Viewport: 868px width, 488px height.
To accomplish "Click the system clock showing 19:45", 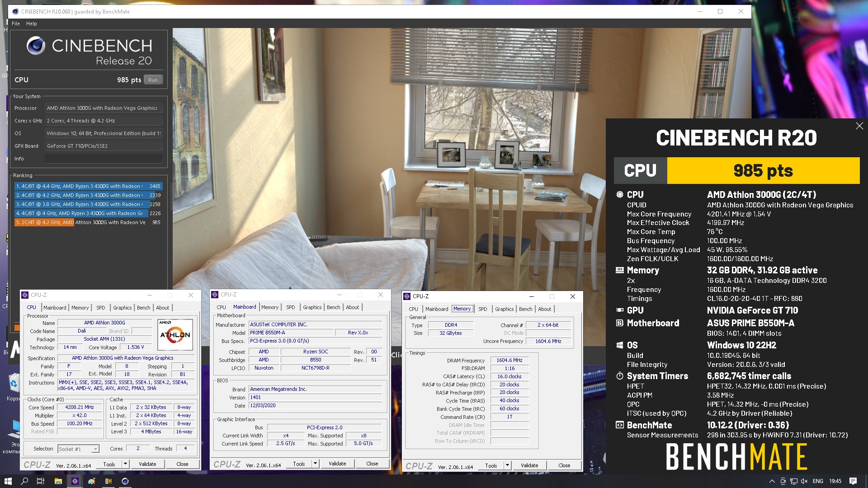I will click(835, 481).
